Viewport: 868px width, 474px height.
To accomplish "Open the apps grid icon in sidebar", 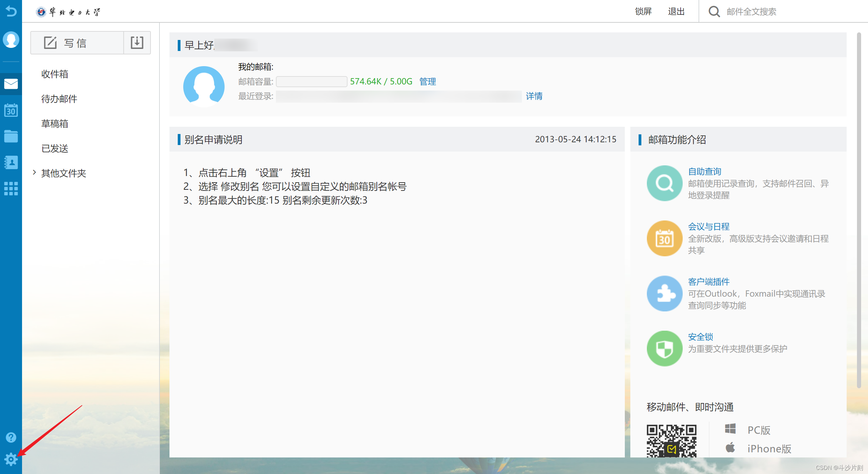I will 11,189.
